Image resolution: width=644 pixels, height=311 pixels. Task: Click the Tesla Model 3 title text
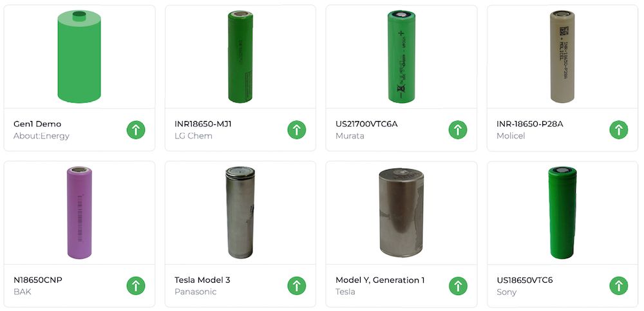click(202, 280)
